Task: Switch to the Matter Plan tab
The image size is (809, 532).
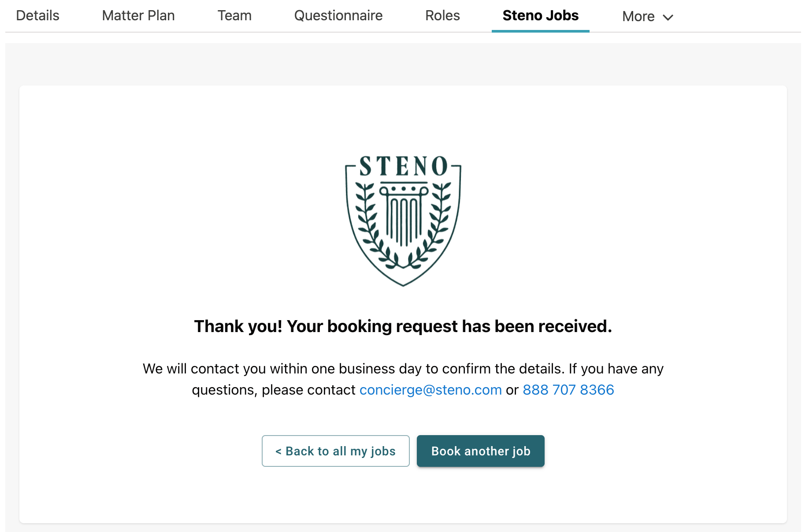Action: 138,16
